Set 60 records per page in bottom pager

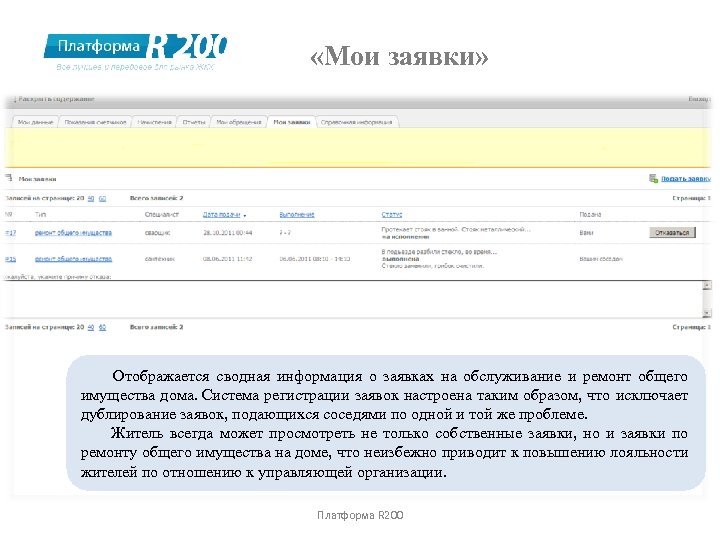pos(102,327)
